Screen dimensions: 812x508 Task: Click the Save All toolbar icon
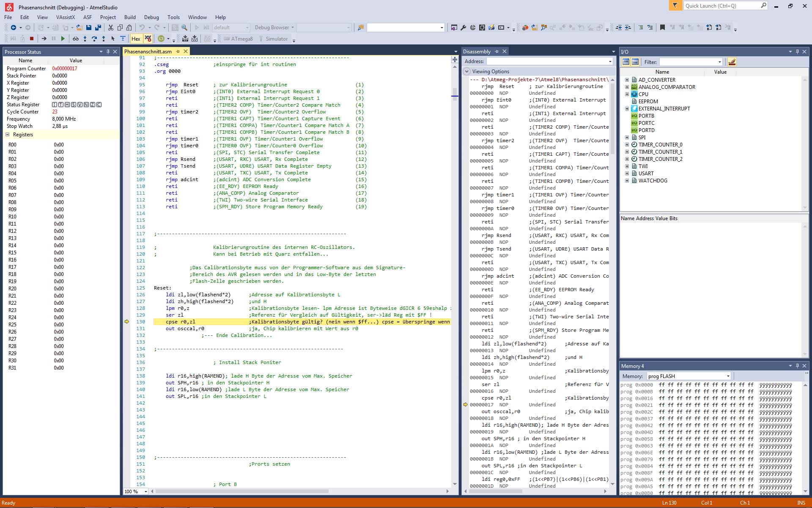98,28
